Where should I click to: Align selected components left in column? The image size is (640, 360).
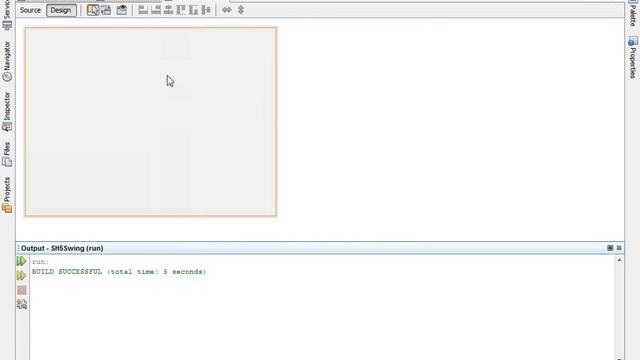143,10
